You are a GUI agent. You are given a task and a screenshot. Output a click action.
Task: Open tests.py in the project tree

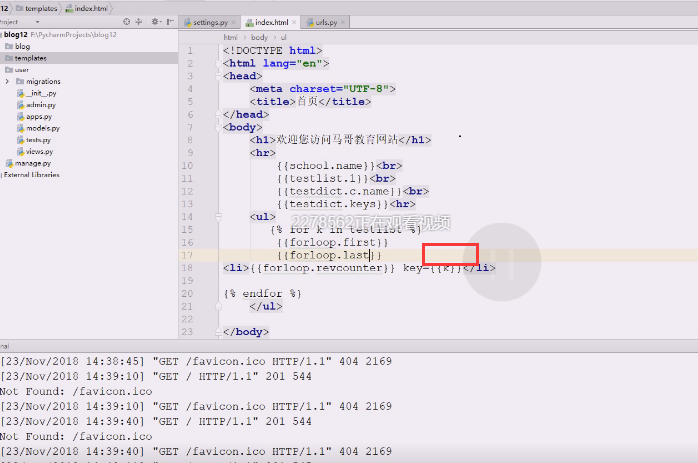[38, 140]
